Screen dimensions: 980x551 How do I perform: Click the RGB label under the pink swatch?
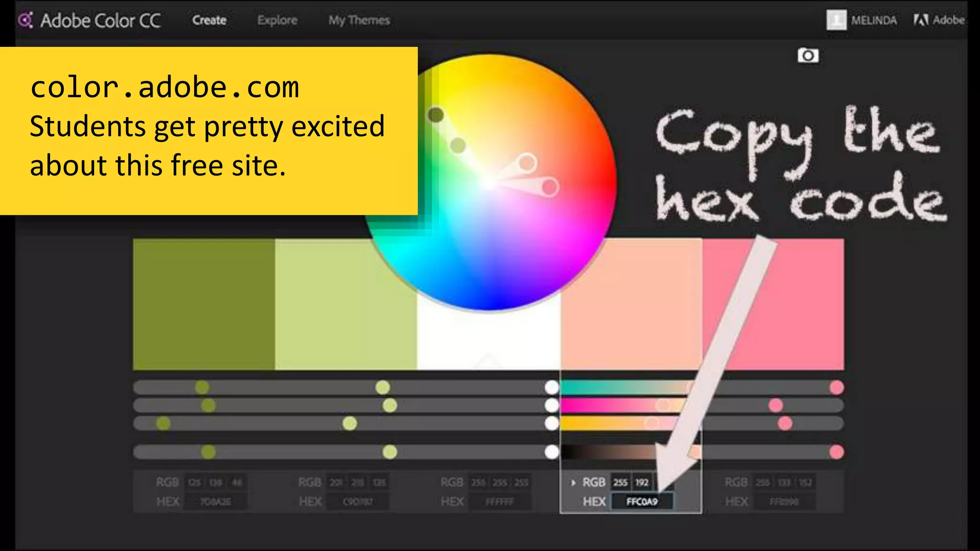click(x=736, y=483)
